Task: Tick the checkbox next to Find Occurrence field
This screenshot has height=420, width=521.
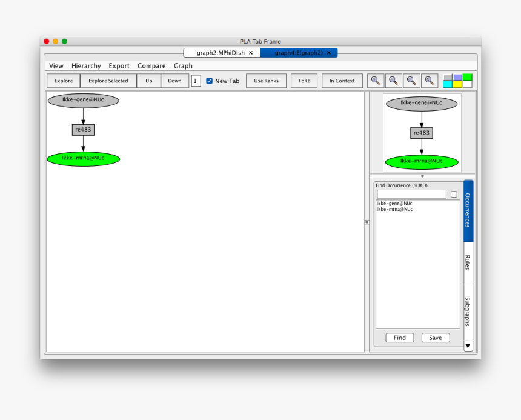Action: pos(454,194)
